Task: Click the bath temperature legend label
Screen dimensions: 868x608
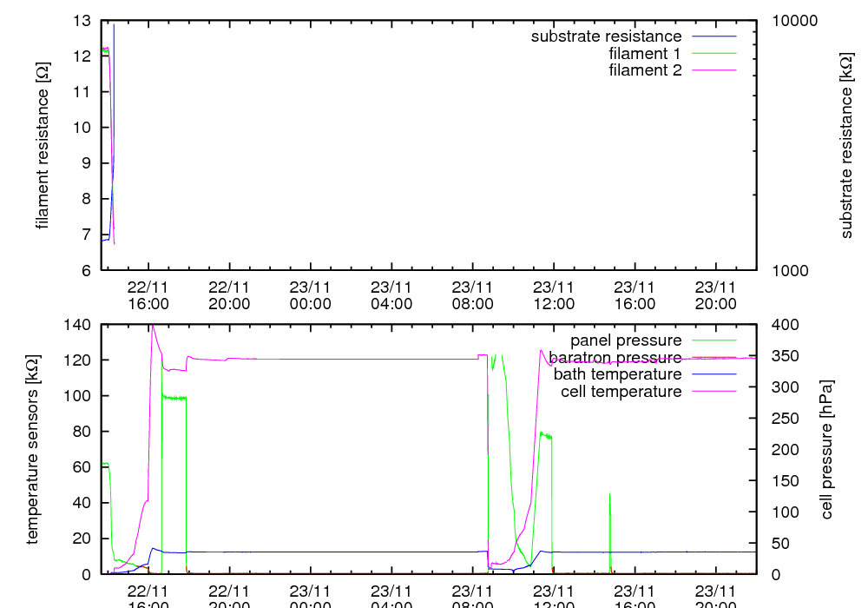Action: pos(617,374)
